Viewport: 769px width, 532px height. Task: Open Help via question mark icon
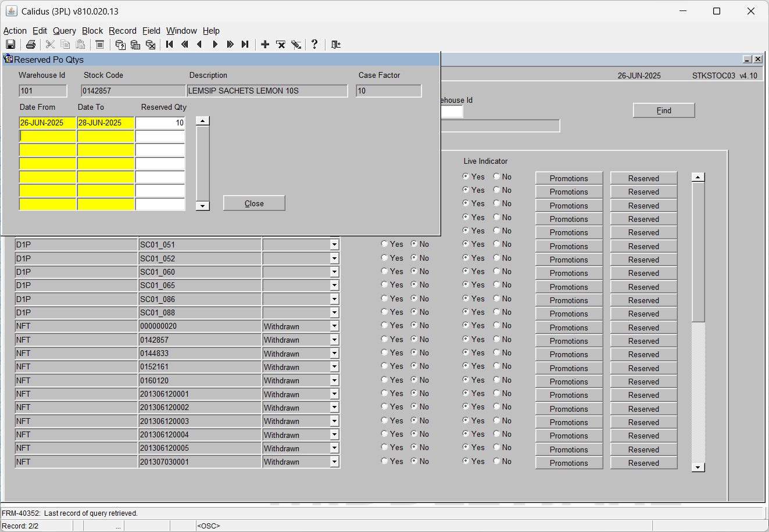click(x=314, y=44)
